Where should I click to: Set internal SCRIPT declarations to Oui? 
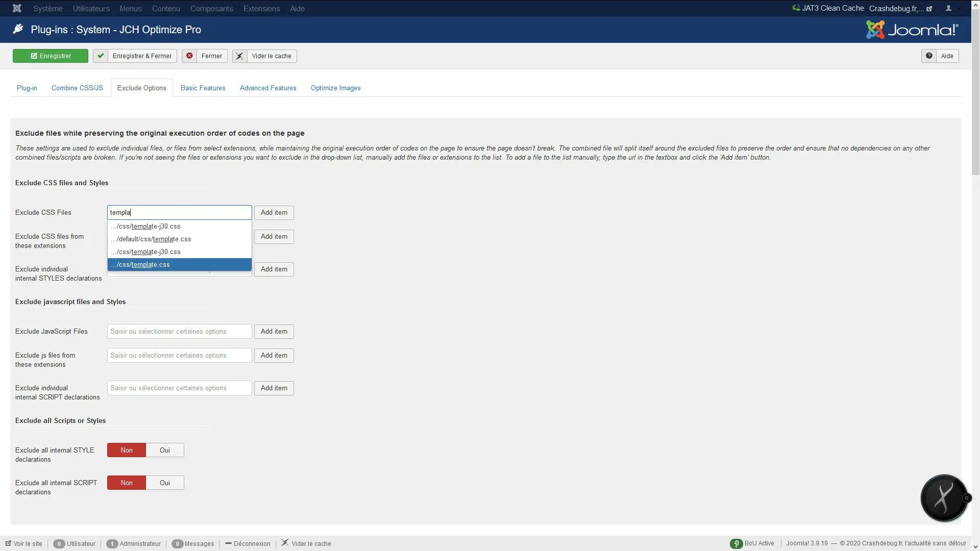coord(165,483)
